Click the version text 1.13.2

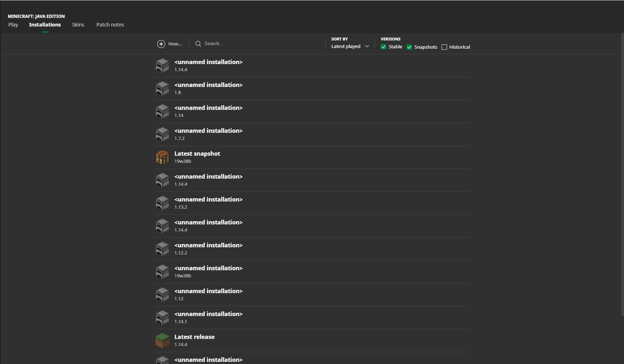point(181,207)
